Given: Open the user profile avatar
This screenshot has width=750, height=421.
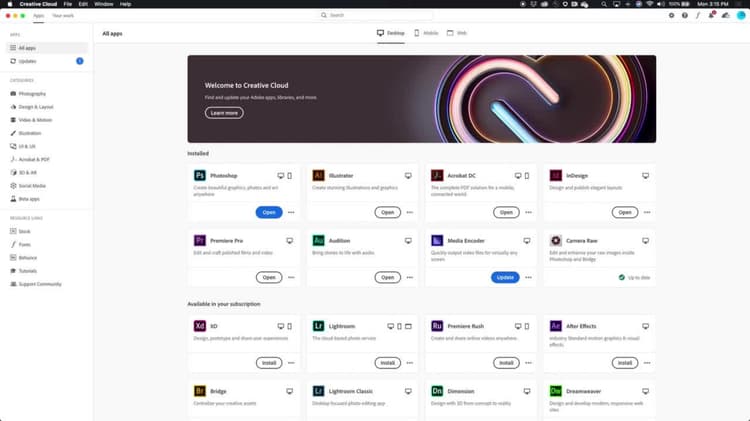Looking at the screenshot, I should click(x=741, y=15).
